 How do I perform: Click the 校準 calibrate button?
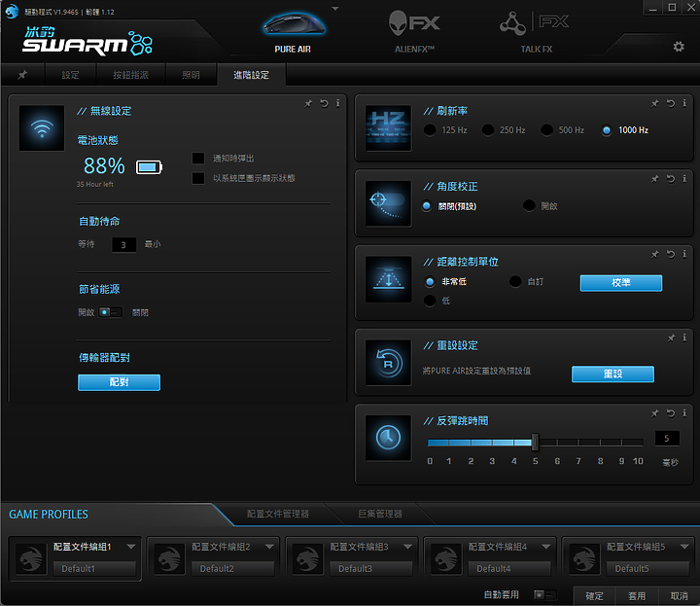621,283
